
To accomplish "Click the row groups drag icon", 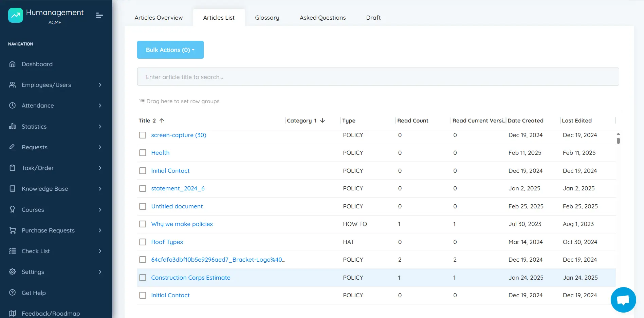I will click(x=142, y=101).
